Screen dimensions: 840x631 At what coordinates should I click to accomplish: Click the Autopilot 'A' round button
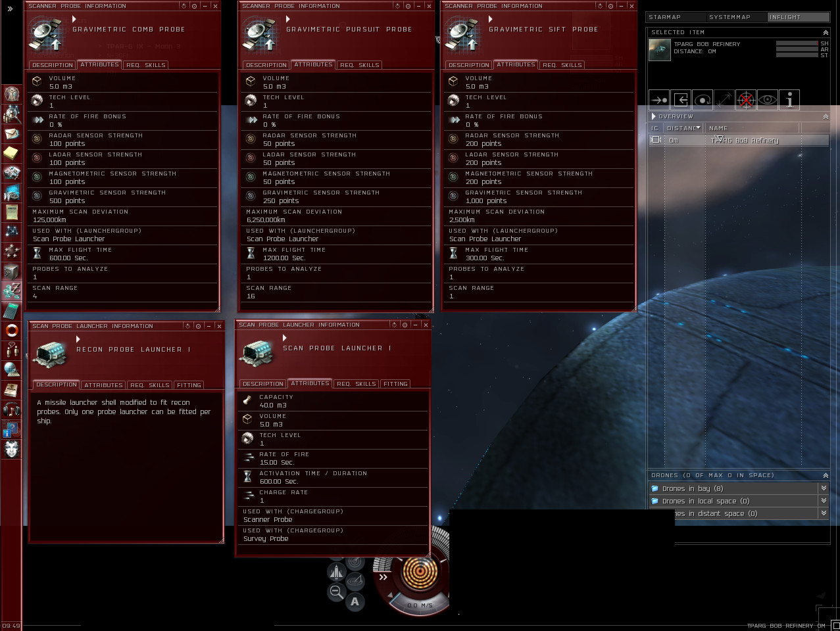pos(355,601)
